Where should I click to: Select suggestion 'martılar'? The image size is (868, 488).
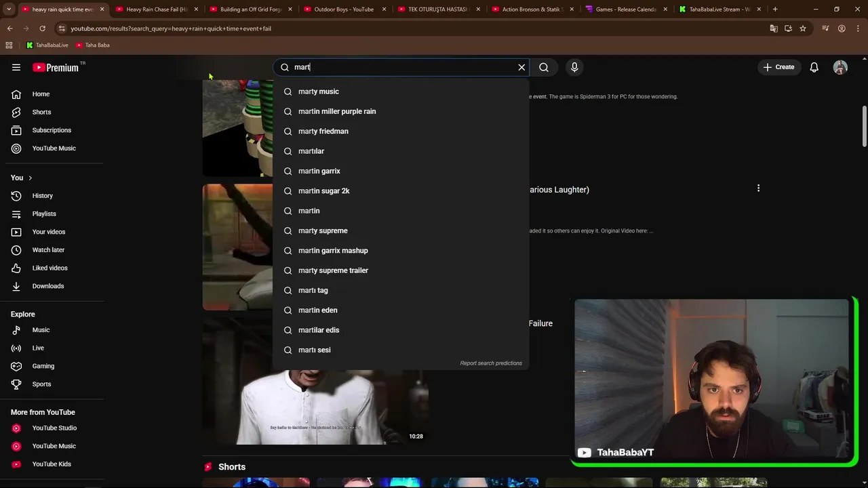401,151
